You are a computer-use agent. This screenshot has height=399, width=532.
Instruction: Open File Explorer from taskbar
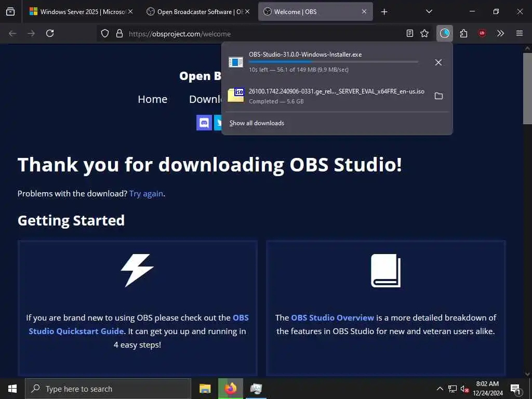pos(205,389)
